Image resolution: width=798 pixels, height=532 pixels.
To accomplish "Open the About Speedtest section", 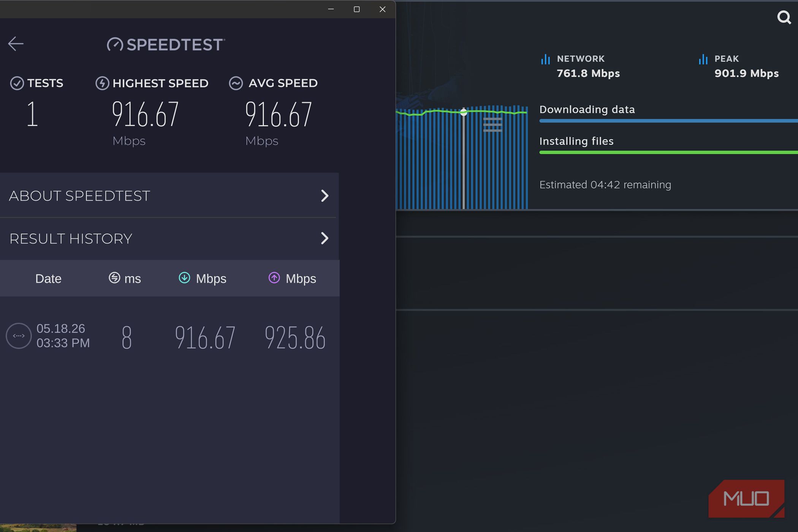I will pyautogui.click(x=169, y=195).
